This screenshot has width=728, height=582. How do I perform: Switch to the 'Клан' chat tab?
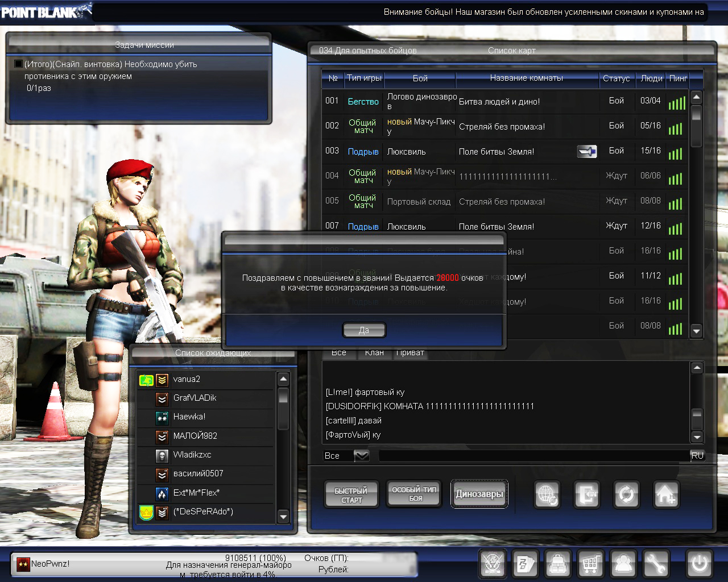[374, 353]
